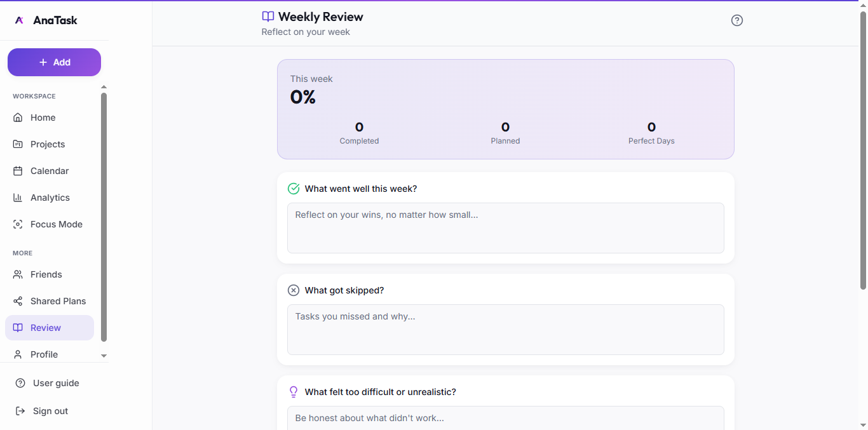Screen dimensions: 868x430
Task: Select the Review menu item
Action: [x=50, y=328]
